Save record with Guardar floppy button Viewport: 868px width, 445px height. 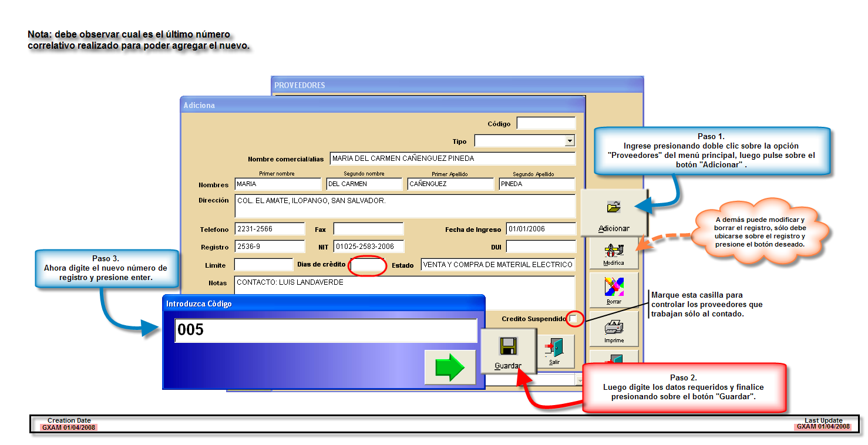(x=508, y=351)
